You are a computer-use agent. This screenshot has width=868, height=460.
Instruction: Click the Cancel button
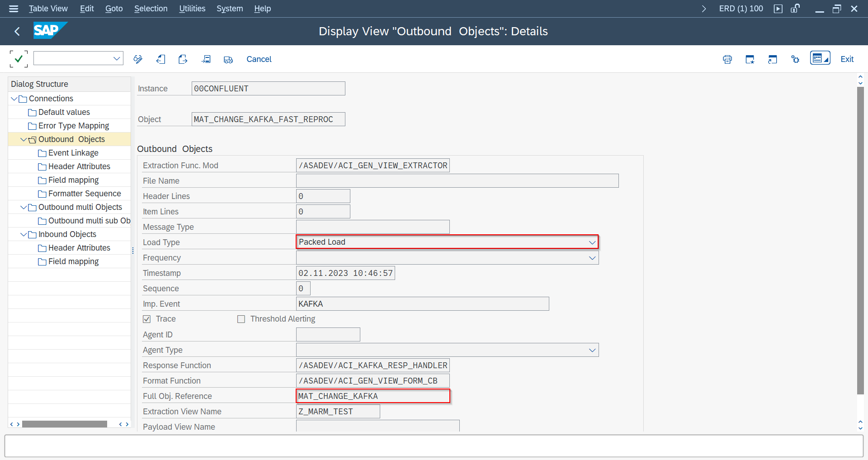pos(259,59)
